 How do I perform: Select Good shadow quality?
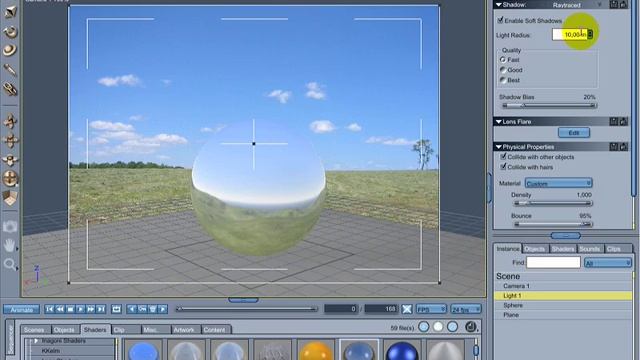point(503,70)
